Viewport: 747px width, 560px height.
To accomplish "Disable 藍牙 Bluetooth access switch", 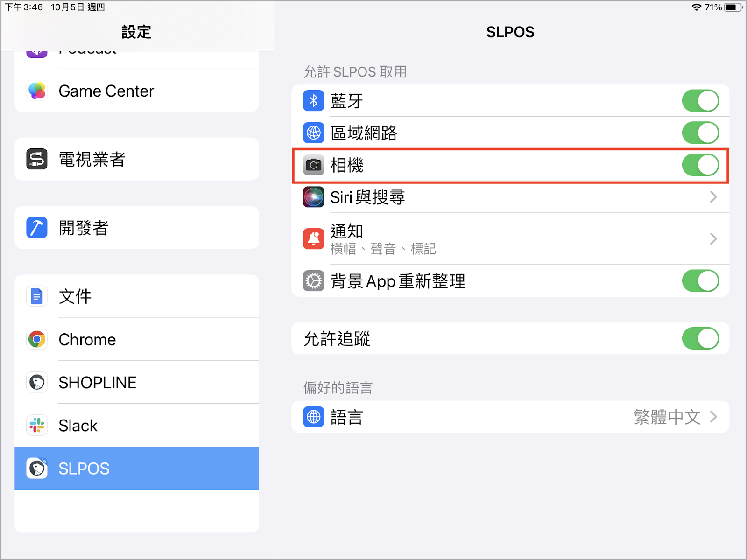I will tap(700, 101).
